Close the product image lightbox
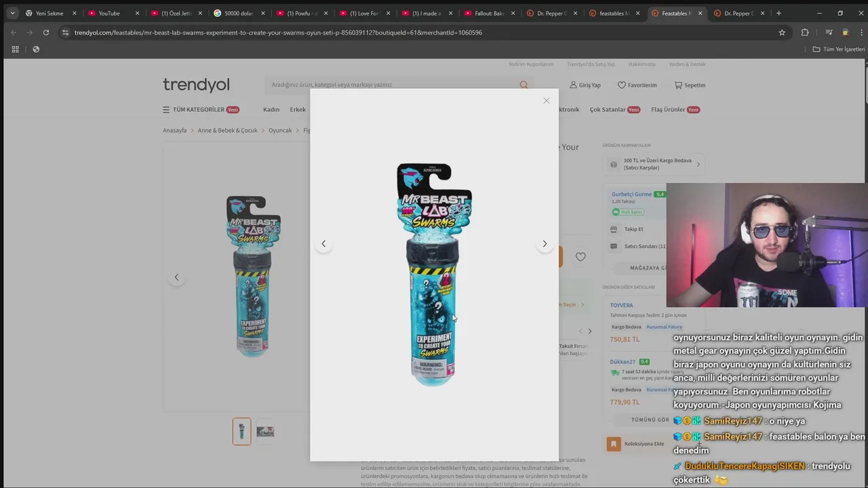The width and height of the screenshot is (868, 488). 546,100
